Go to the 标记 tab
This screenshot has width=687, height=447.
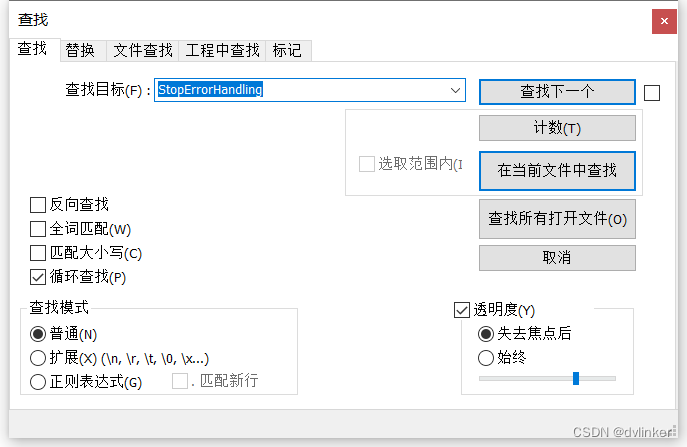point(289,50)
